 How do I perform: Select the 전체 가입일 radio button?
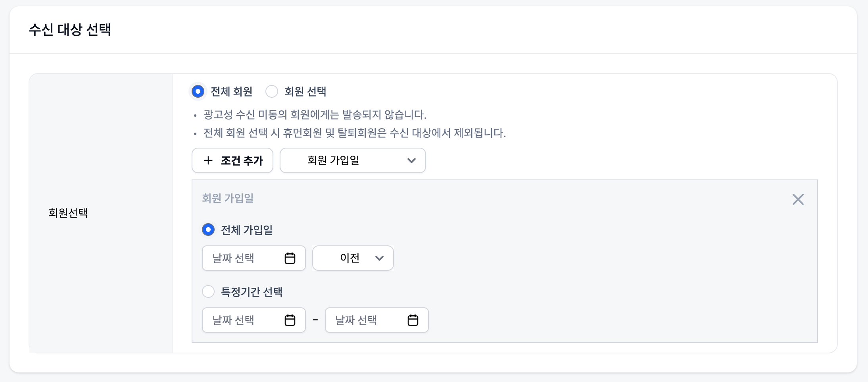(x=208, y=230)
